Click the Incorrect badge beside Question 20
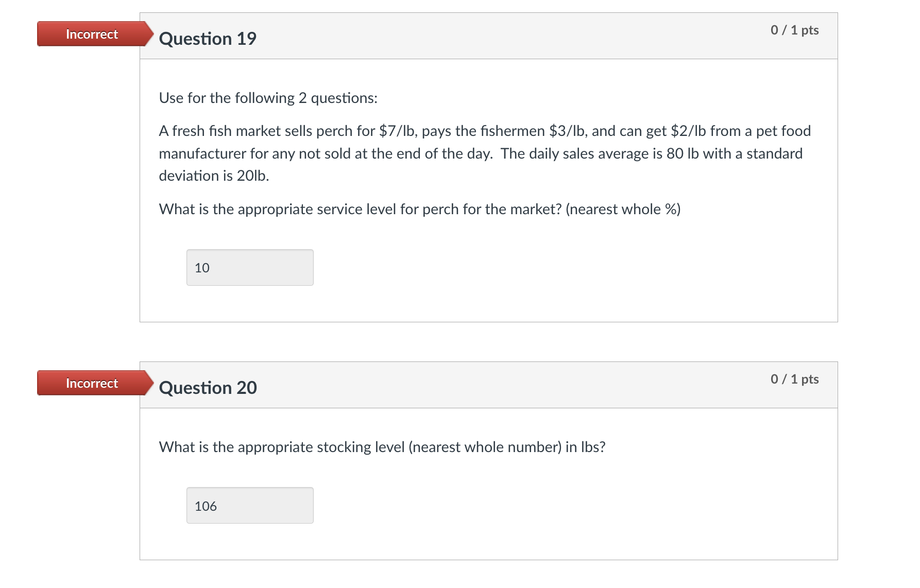The height and width of the screenshot is (588, 920). click(92, 383)
